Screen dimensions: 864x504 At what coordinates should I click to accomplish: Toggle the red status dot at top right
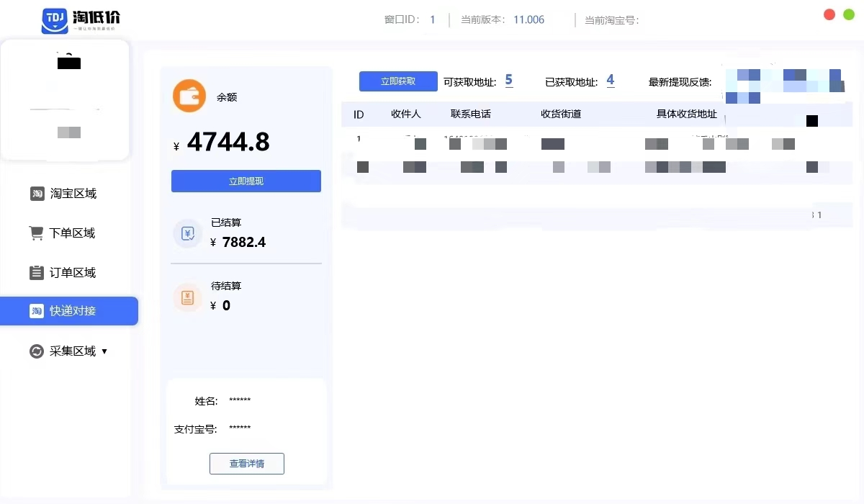[829, 14]
